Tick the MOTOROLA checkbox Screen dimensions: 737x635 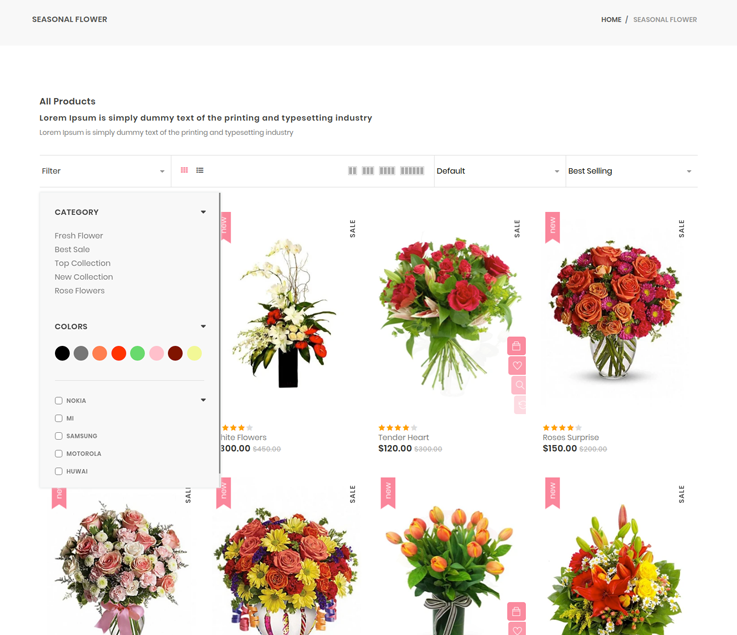(59, 454)
